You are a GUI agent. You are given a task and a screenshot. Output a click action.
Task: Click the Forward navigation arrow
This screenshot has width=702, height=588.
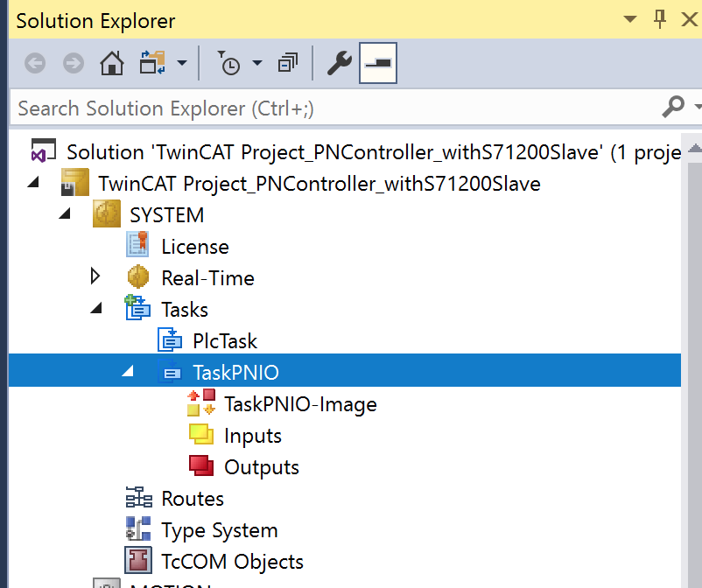pyautogui.click(x=74, y=63)
